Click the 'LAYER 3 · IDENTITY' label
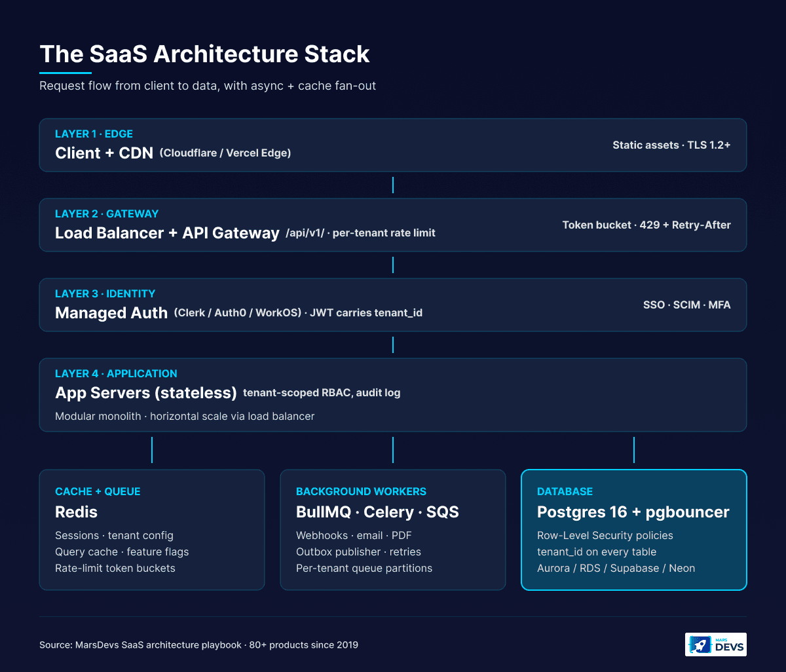Screen dimensions: 786x672 (105, 293)
